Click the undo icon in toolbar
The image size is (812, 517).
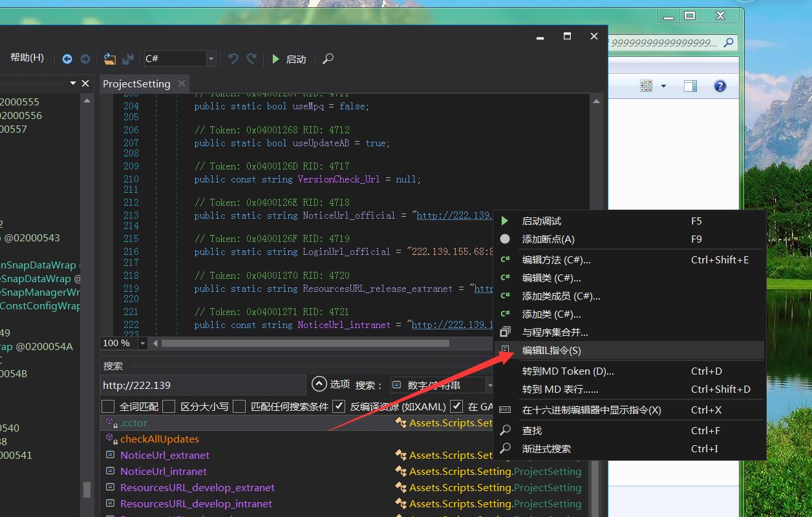pos(233,59)
